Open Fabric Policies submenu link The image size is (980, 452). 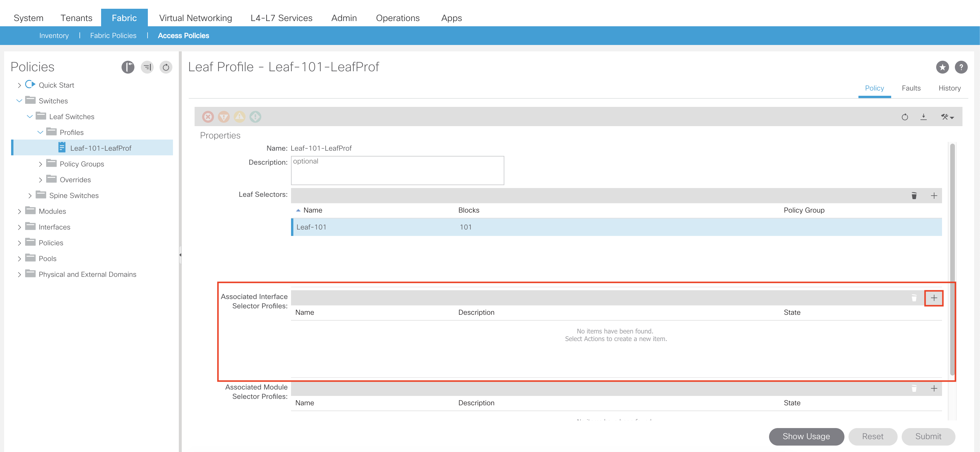113,35
